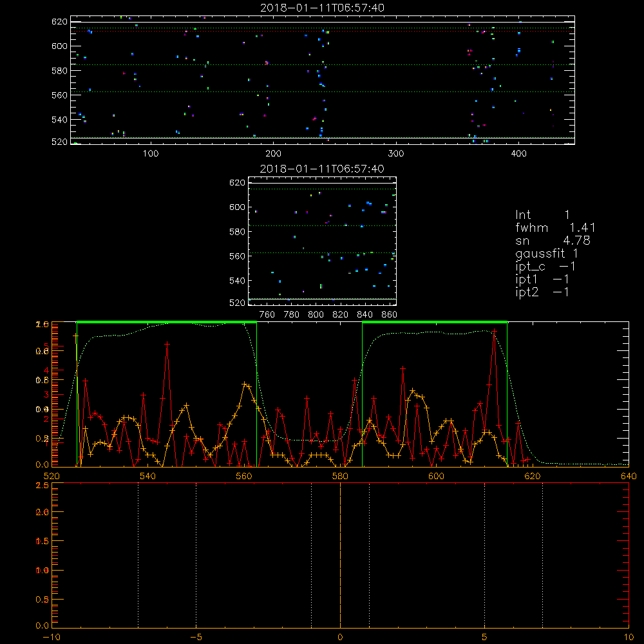
Task: Select the 'ipt1 -1' readout line
Action: click(x=542, y=279)
